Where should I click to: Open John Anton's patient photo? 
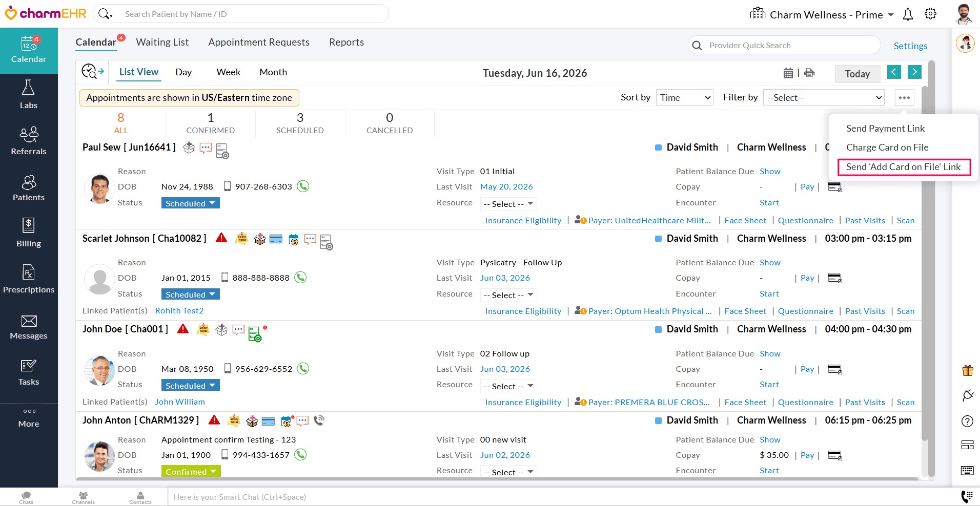(x=99, y=456)
